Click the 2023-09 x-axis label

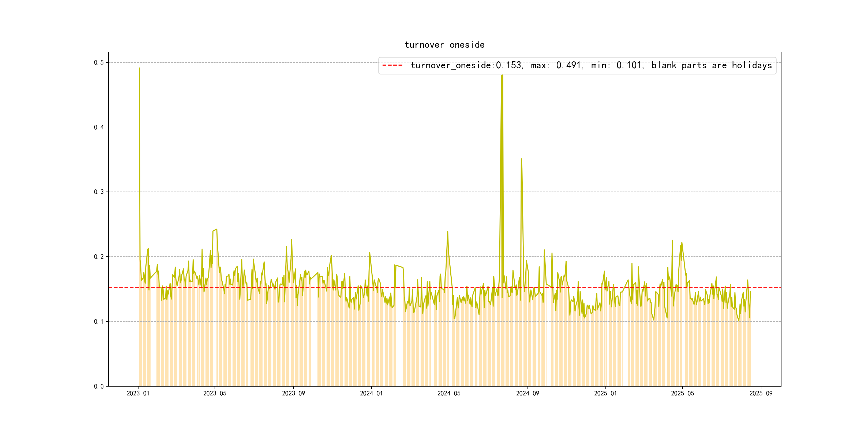pyautogui.click(x=293, y=393)
